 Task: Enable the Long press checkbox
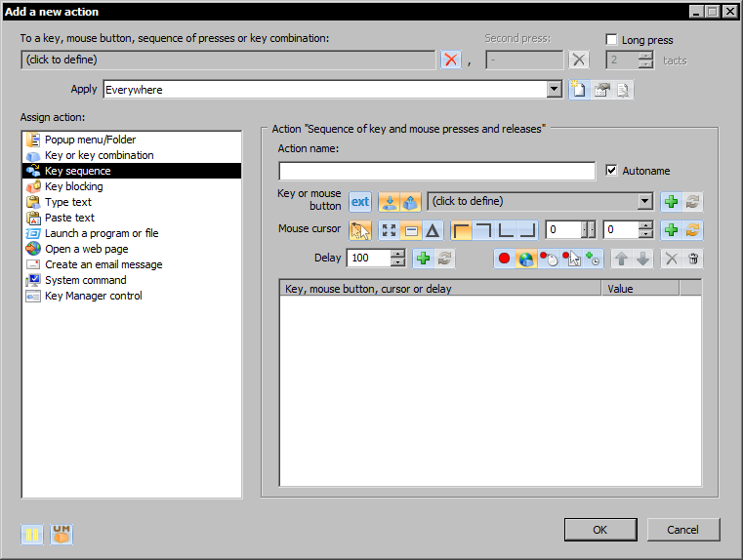611,39
